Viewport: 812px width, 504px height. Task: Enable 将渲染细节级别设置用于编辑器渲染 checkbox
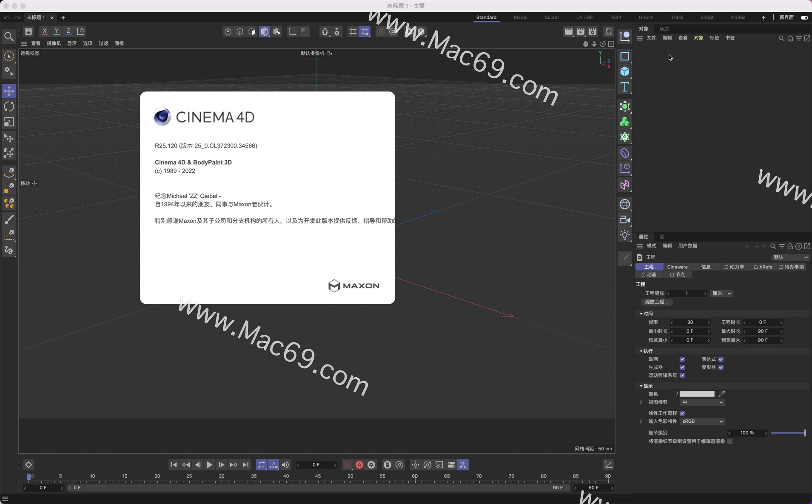click(x=730, y=441)
